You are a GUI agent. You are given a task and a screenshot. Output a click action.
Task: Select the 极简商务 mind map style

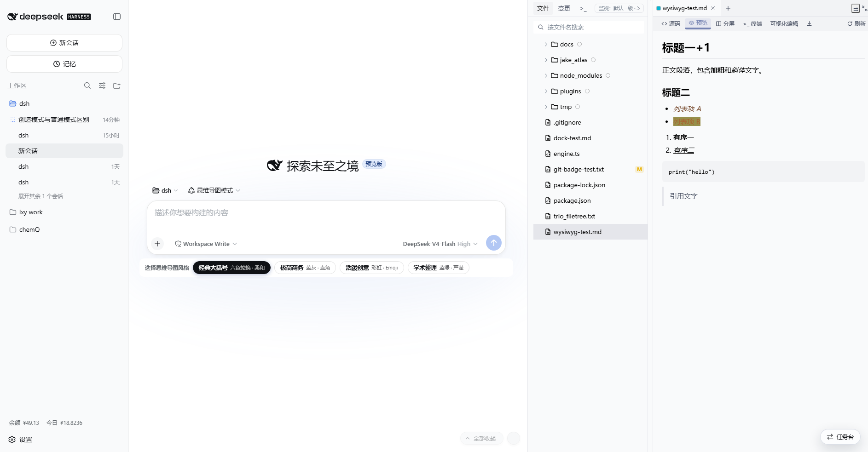tap(305, 268)
